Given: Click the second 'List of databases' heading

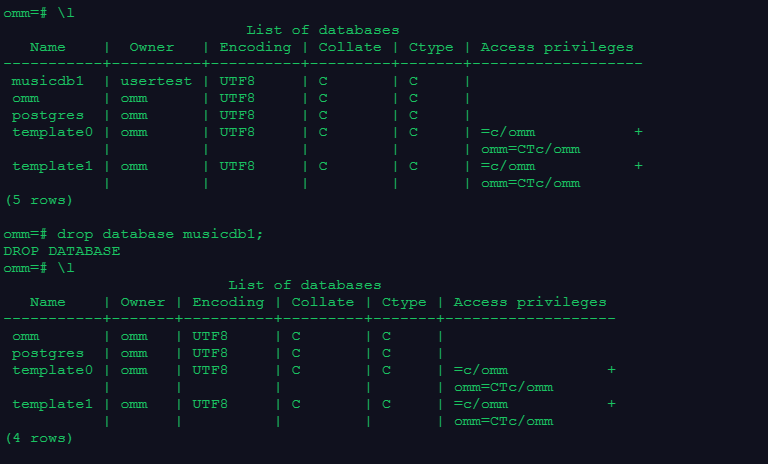Looking at the screenshot, I should (305, 285).
